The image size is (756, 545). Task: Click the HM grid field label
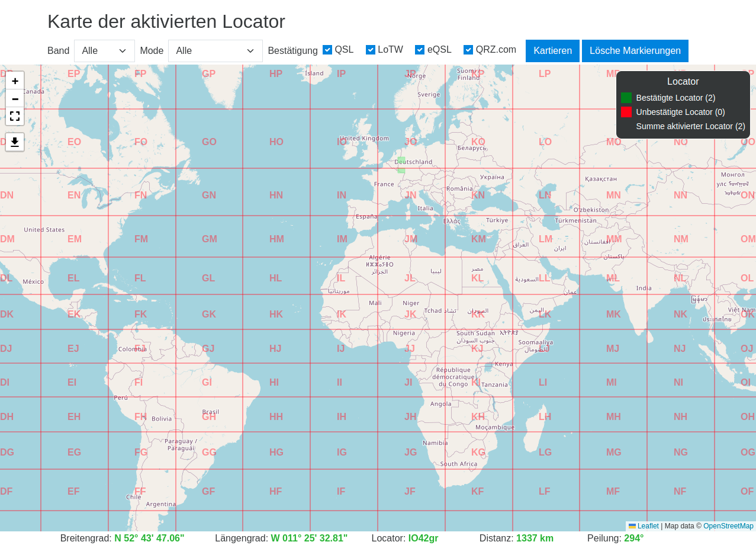click(276, 239)
